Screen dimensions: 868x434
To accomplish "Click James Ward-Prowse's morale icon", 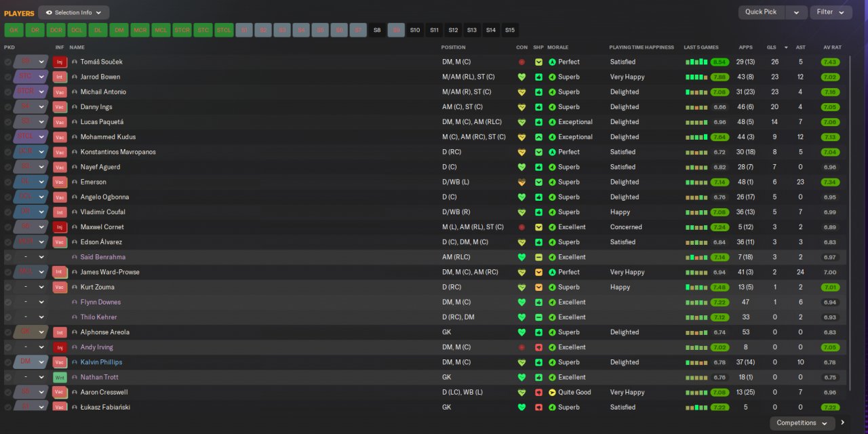I will click(552, 272).
